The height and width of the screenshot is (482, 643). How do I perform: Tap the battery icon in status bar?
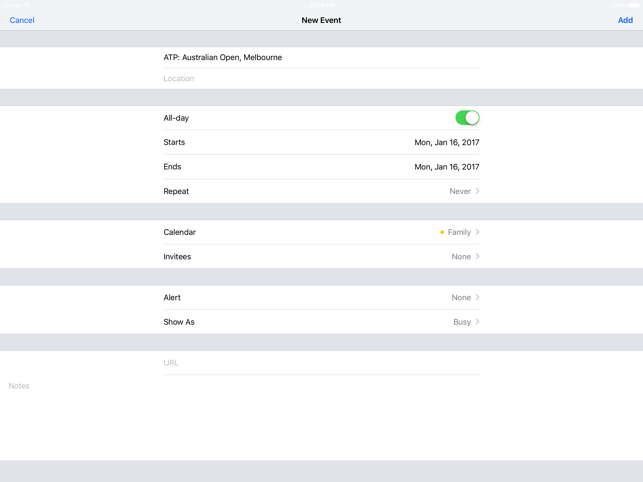pyautogui.click(x=633, y=5)
